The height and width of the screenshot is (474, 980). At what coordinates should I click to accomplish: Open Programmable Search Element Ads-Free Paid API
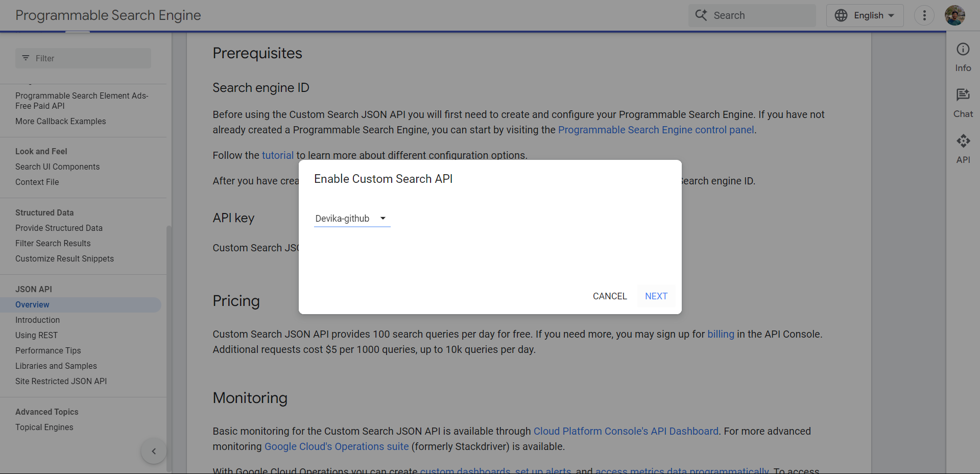coord(82,101)
